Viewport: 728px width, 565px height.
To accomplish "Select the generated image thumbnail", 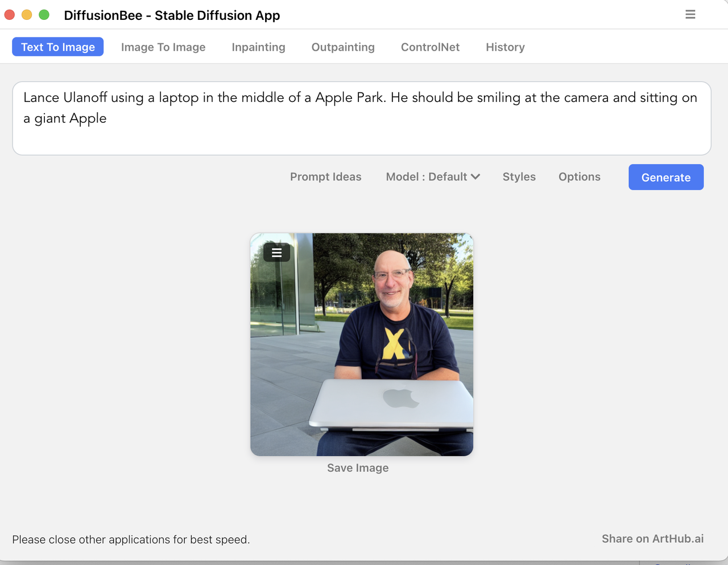I will [x=362, y=344].
